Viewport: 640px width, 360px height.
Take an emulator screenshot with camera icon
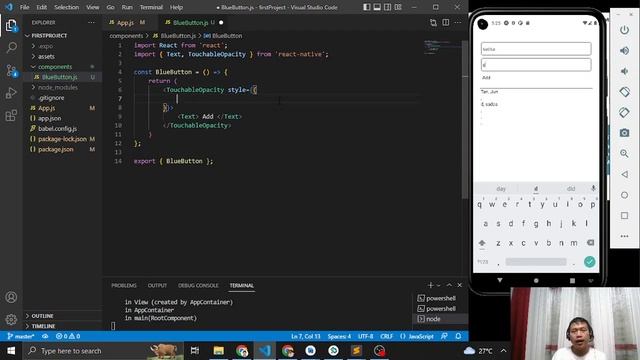624,133
